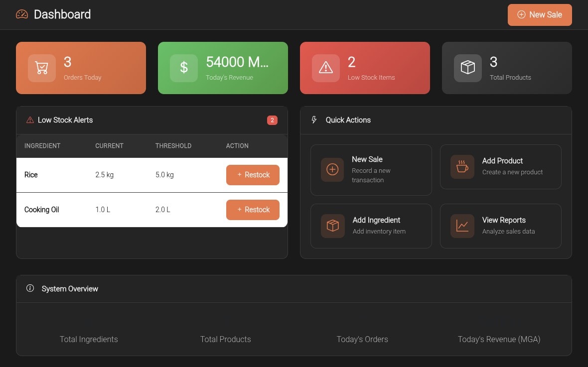Click the Orders Today label
The height and width of the screenshot is (367, 588).
(x=83, y=78)
